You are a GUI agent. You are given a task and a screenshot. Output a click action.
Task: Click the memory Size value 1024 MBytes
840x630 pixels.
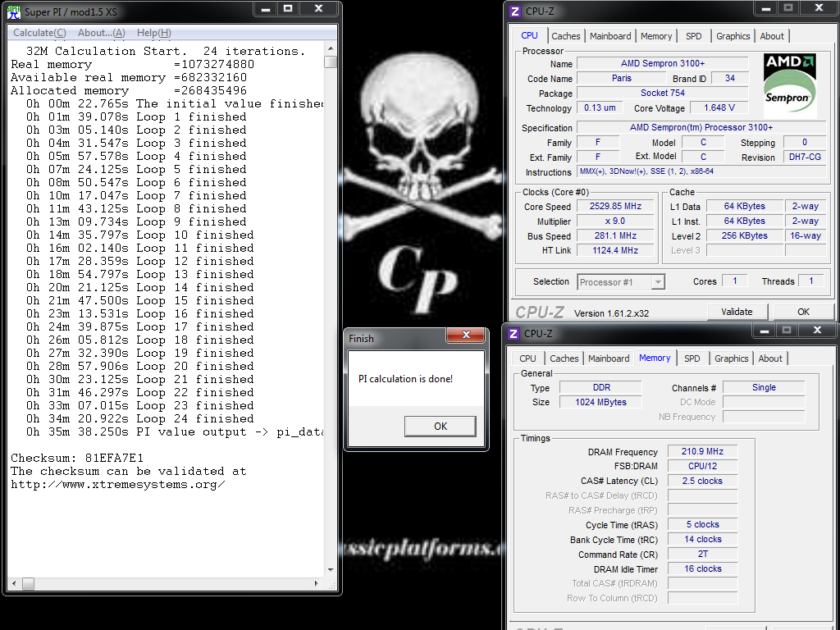pos(600,402)
